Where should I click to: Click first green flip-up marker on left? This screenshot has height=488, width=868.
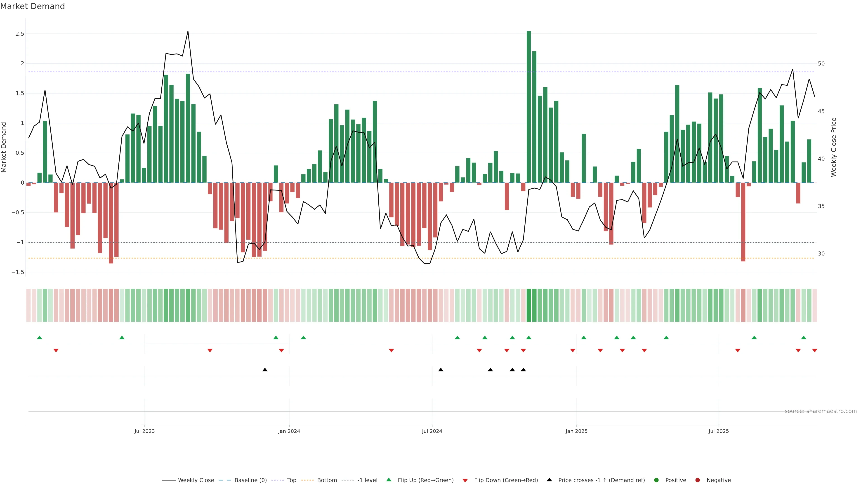[39, 338]
